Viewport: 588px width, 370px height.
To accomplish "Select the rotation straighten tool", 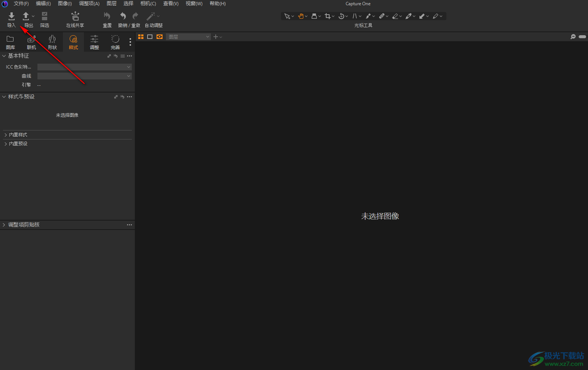I will click(x=341, y=16).
